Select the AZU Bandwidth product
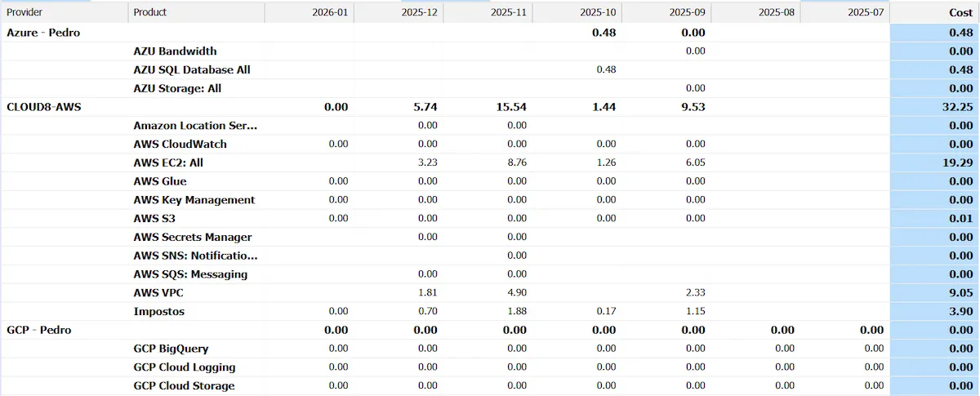Screen dimensions: 980x396 175,51
